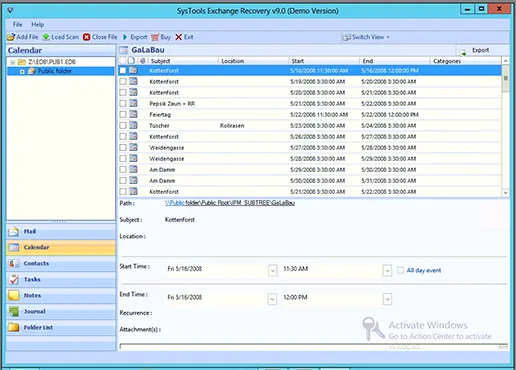Viewport: 516px width, 370px height.
Task: Select the Rollrasen location cell
Action: [x=232, y=126]
